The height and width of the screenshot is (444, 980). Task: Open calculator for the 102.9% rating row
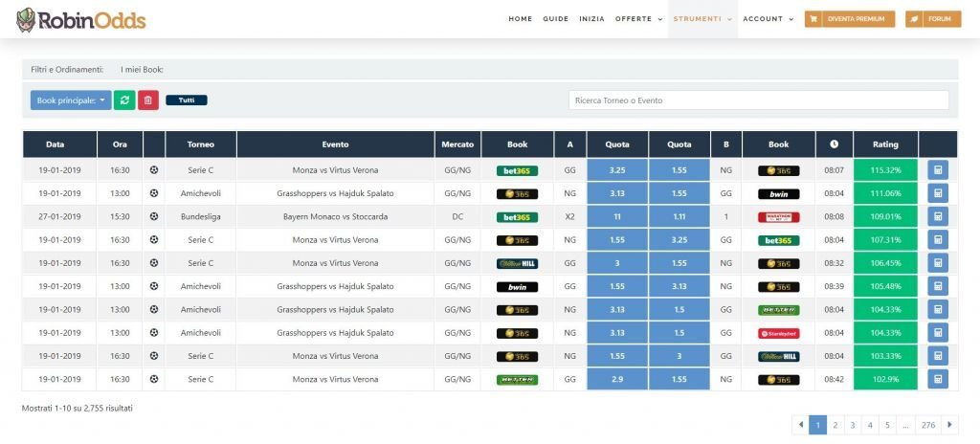click(937, 379)
